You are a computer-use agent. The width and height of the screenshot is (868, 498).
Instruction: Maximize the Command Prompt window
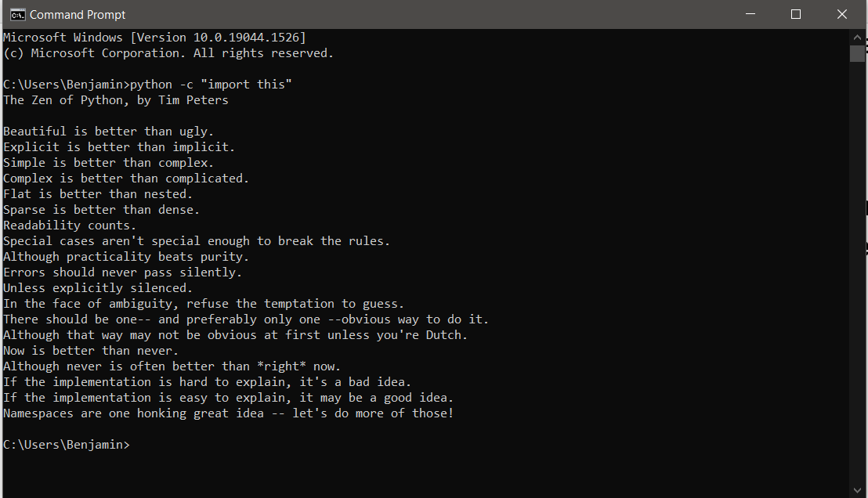tap(795, 14)
